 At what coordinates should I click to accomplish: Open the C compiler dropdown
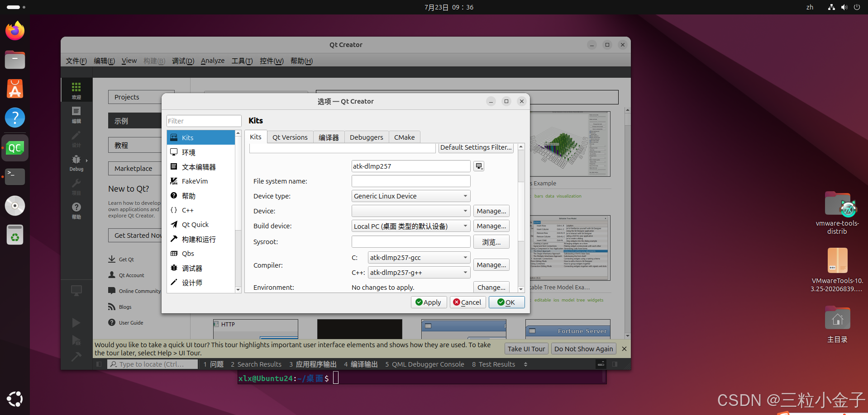419,258
